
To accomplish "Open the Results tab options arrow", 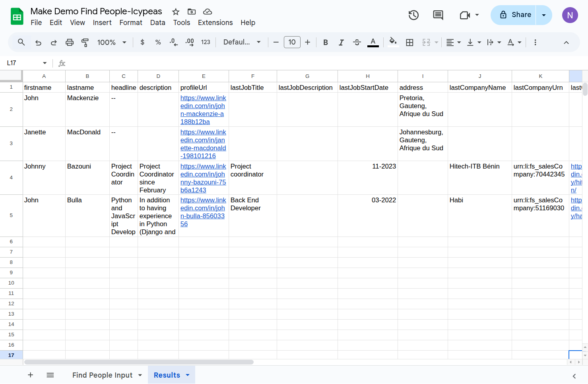I will point(188,375).
